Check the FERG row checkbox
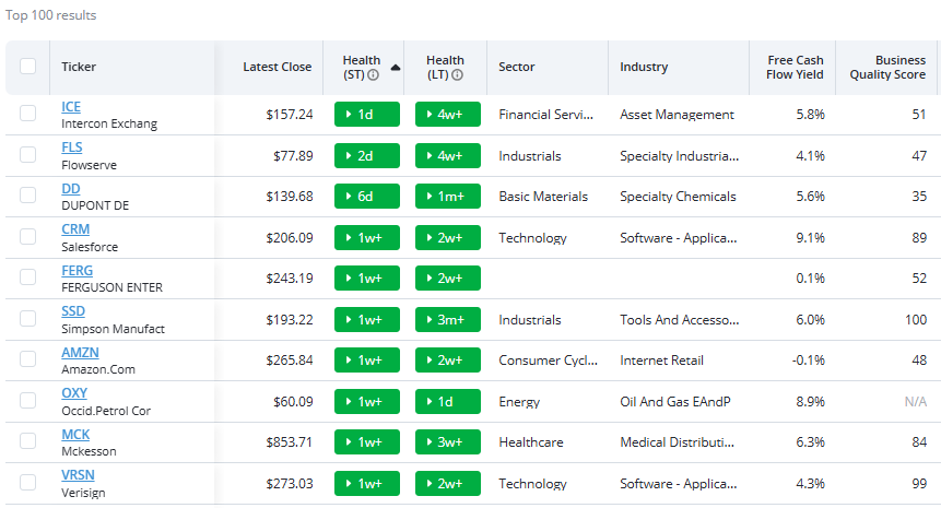Screen dimensions: 941x508 (x=28, y=277)
